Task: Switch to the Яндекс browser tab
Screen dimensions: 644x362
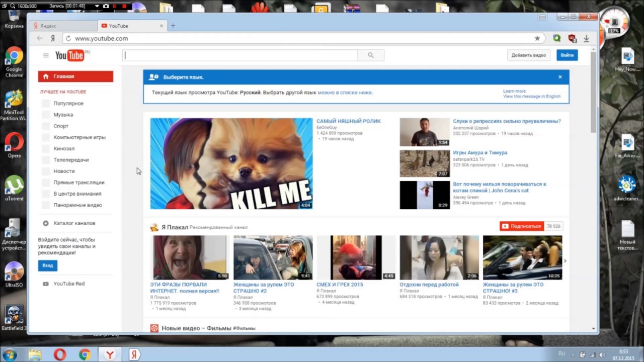Action: pos(63,26)
